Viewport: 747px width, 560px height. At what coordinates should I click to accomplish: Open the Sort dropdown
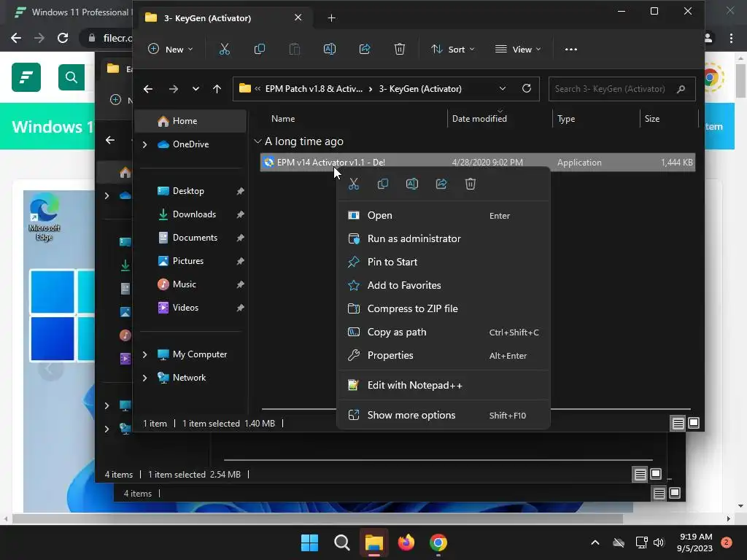452,49
